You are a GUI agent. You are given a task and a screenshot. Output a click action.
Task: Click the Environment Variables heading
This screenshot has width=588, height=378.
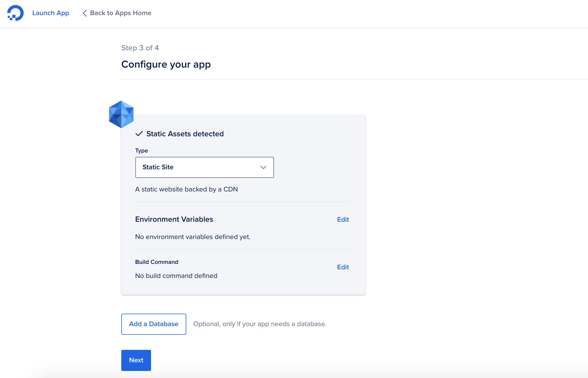pyautogui.click(x=174, y=219)
